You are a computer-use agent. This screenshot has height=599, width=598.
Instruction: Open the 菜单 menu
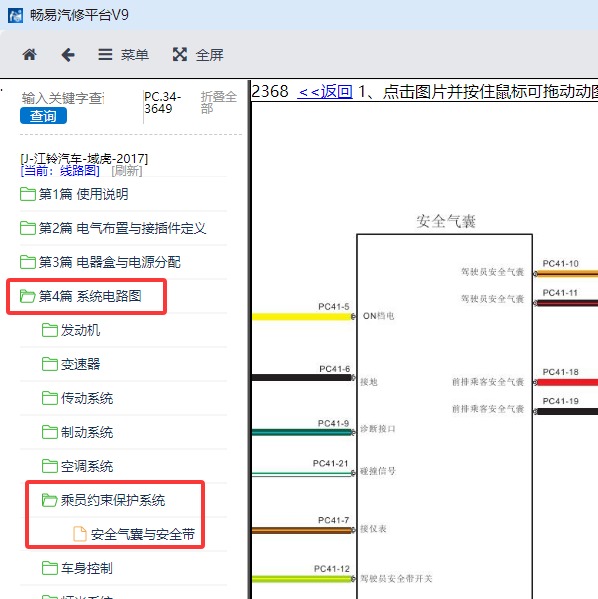tap(123, 55)
